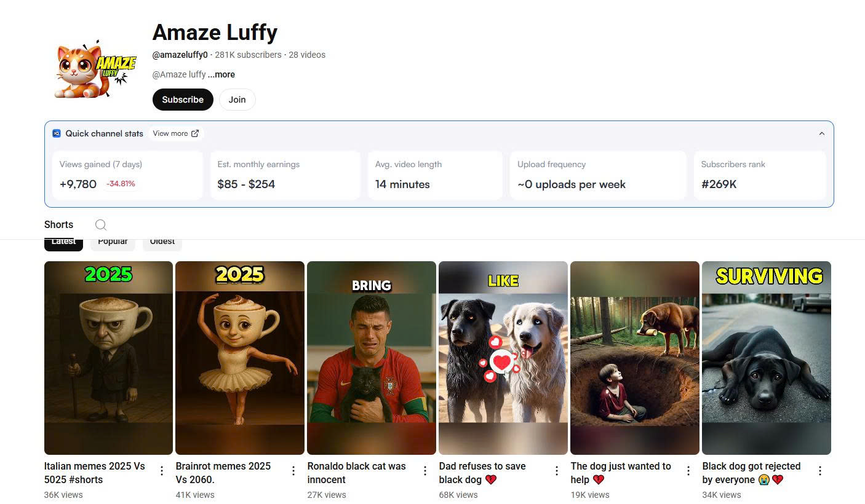Click the Amaze Luffy channel avatar
Viewport: 865px width, 504px height.
(x=94, y=69)
